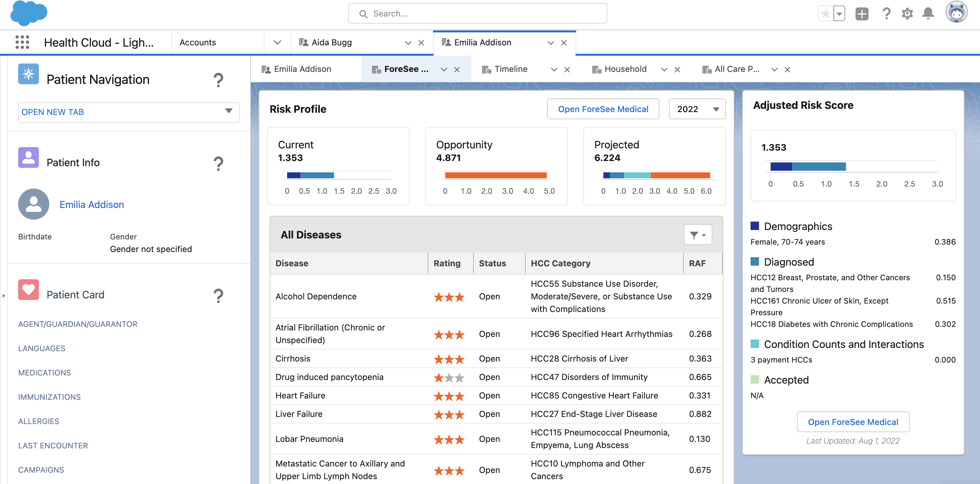This screenshot has height=484, width=980.
Task: Open the user avatar profile menu
Action: (x=956, y=13)
